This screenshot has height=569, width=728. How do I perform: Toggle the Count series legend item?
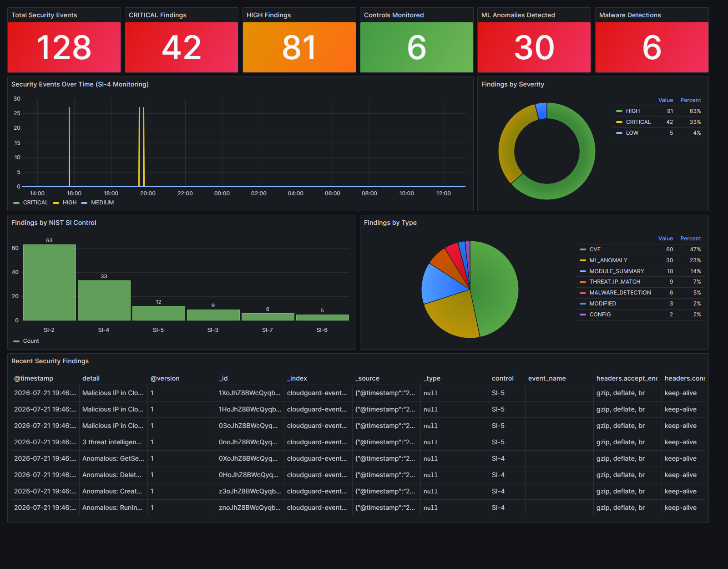pyautogui.click(x=31, y=341)
